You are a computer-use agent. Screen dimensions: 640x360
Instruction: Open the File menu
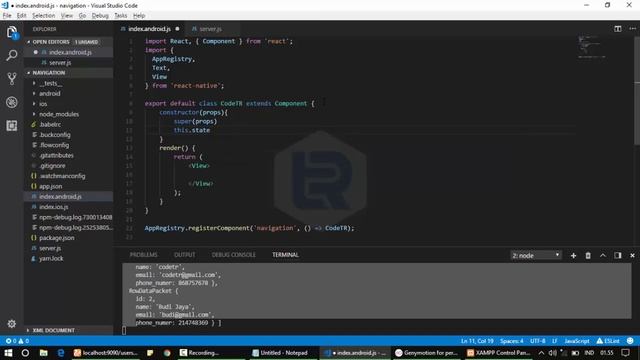pos(7,16)
